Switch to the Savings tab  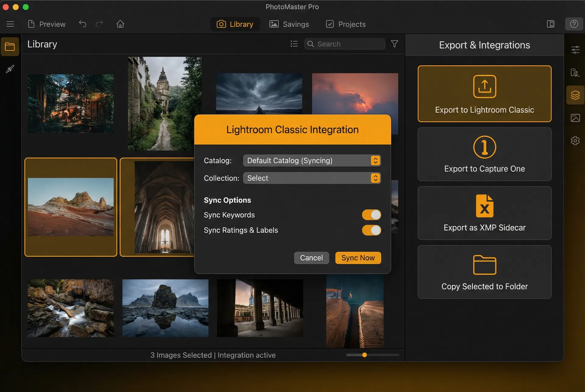(289, 24)
